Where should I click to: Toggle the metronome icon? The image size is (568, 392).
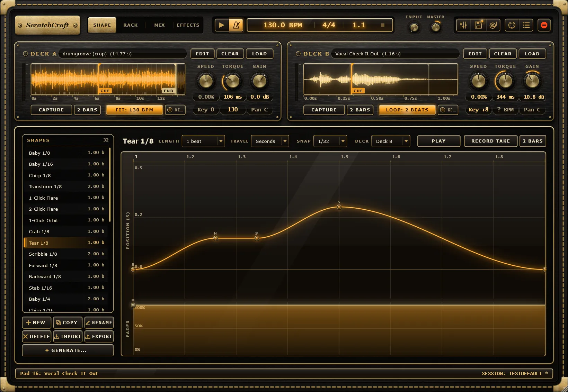236,25
